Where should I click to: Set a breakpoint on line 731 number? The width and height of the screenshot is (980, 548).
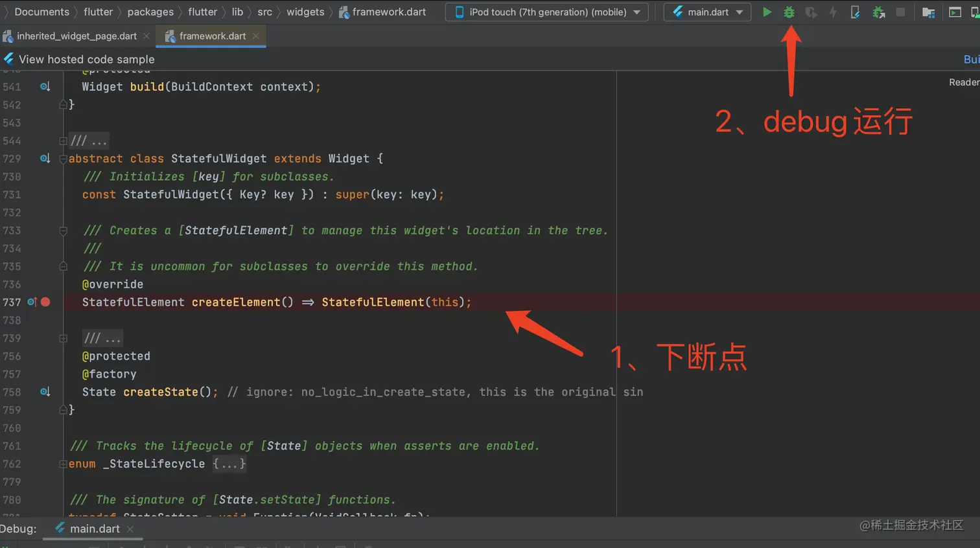tap(12, 194)
